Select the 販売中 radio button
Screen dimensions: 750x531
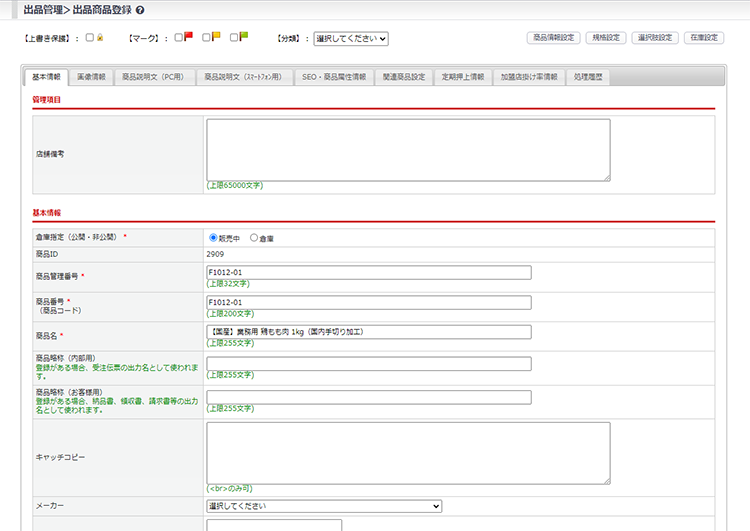click(213, 238)
